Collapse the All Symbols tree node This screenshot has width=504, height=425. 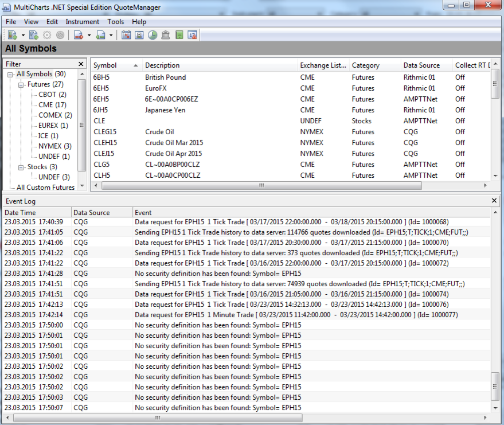pos(10,75)
